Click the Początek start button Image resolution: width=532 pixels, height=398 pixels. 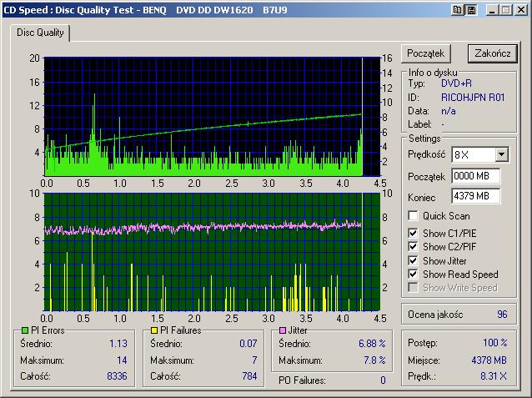coord(426,53)
